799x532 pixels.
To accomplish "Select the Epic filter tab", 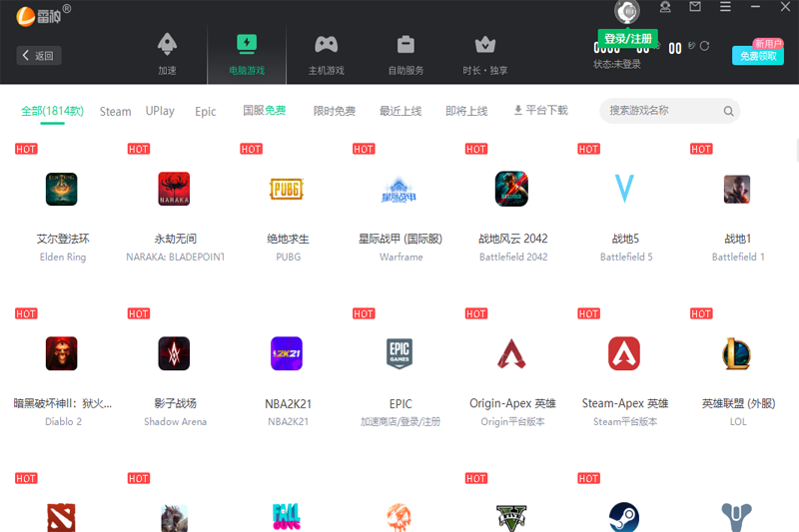I will click(x=206, y=111).
